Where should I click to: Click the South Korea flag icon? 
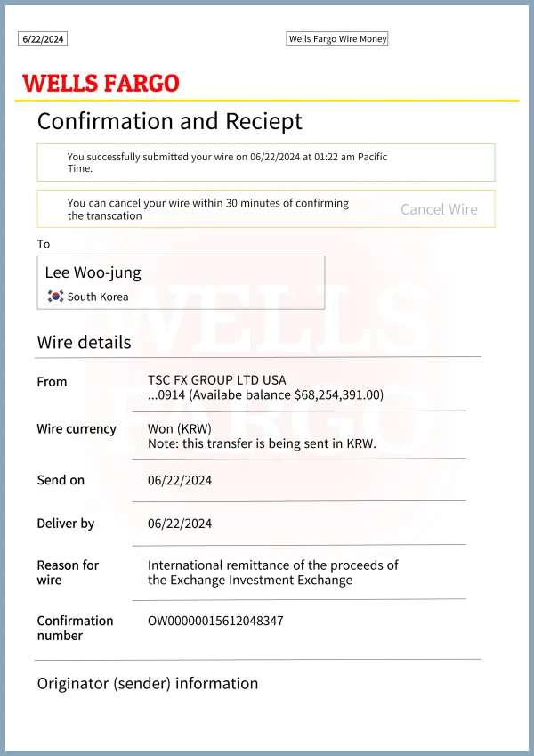(x=55, y=297)
